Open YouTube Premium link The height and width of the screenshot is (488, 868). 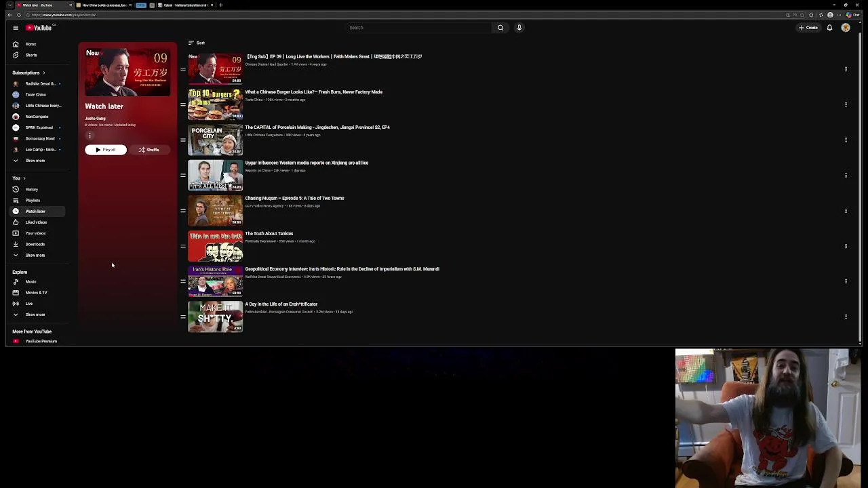tap(38, 341)
